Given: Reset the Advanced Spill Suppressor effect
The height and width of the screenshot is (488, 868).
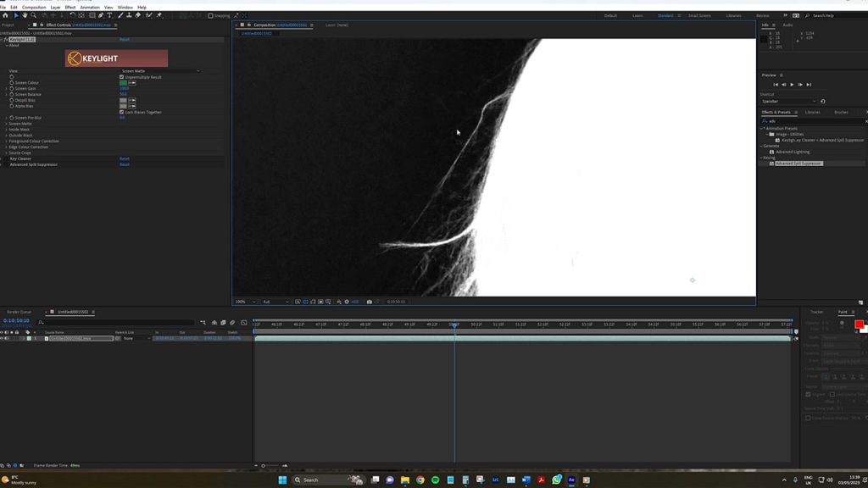Looking at the screenshot, I should click(125, 164).
